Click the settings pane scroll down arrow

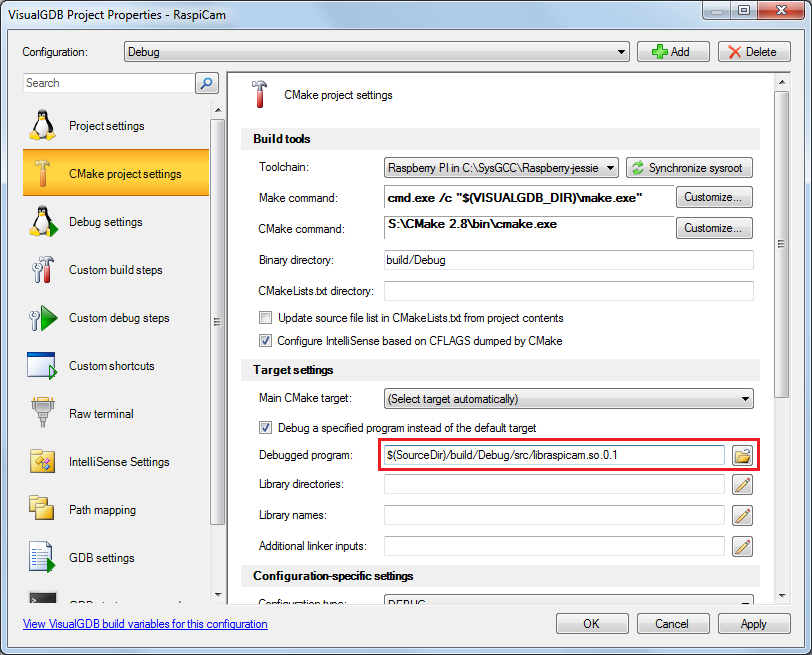point(781,595)
